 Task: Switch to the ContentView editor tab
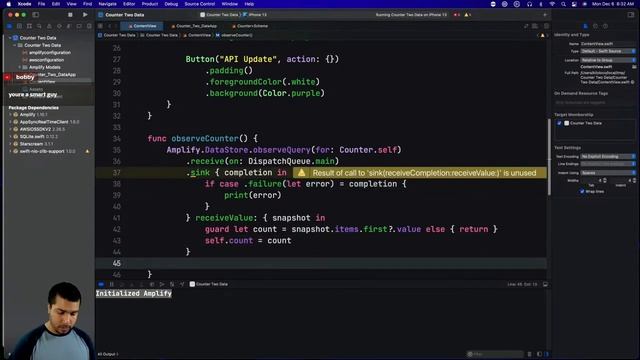142,26
